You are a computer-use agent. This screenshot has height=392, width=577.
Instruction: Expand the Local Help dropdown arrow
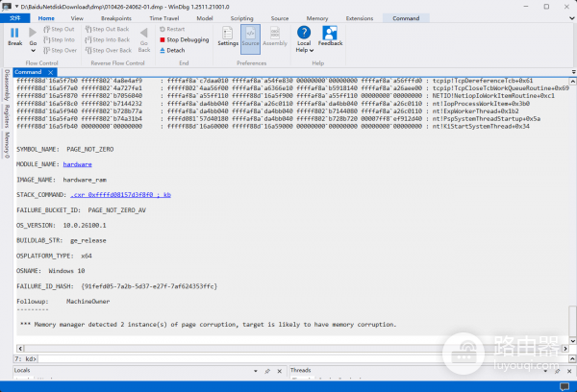click(312, 50)
